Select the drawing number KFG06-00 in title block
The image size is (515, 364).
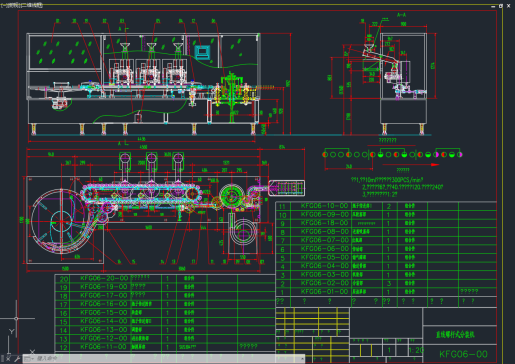coord(463,354)
